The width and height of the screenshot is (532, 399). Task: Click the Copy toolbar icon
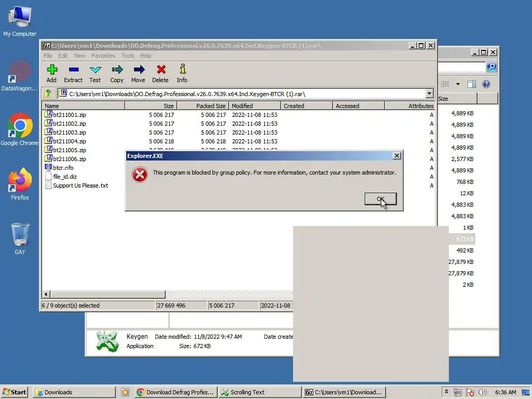click(x=117, y=73)
